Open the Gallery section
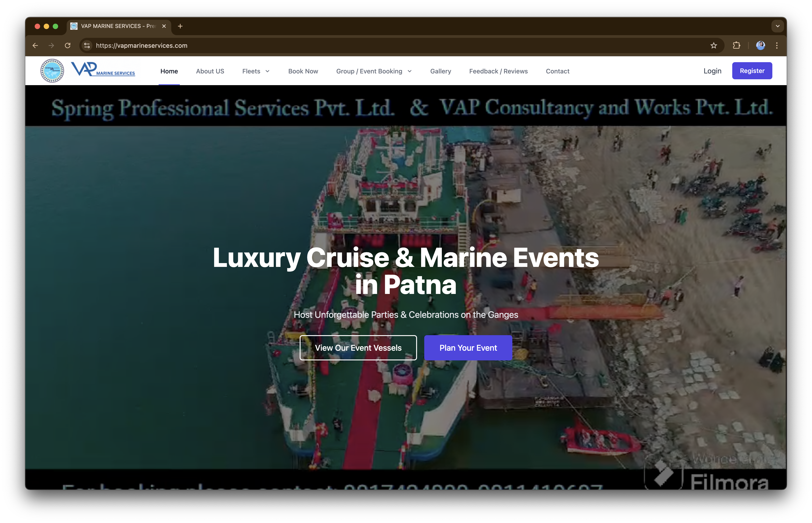This screenshot has height=523, width=812. click(x=440, y=71)
